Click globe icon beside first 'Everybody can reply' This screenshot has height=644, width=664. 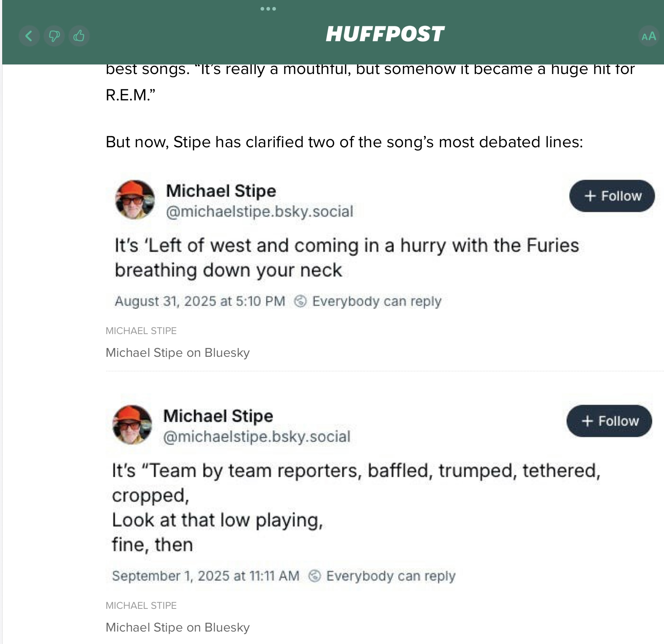point(300,301)
